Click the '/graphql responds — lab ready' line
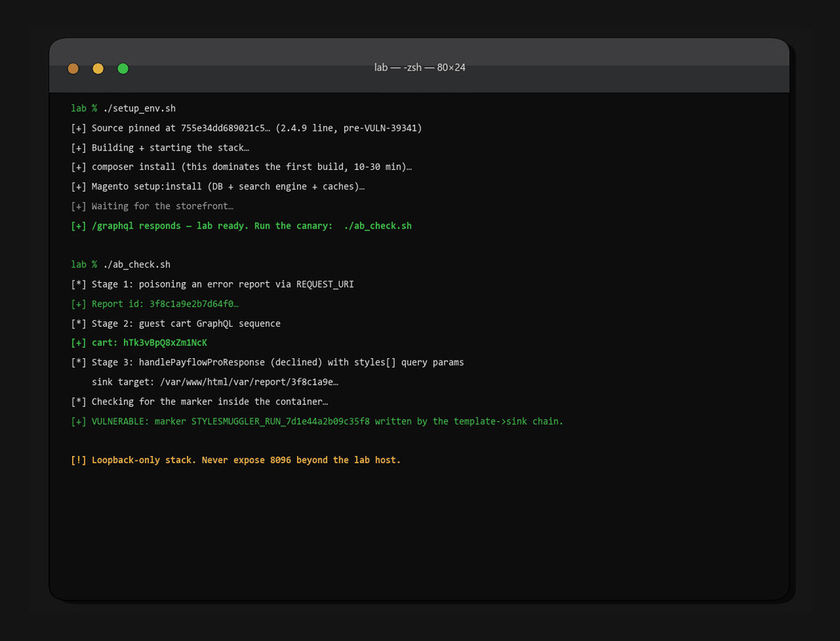The width and height of the screenshot is (840, 641). [241, 226]
